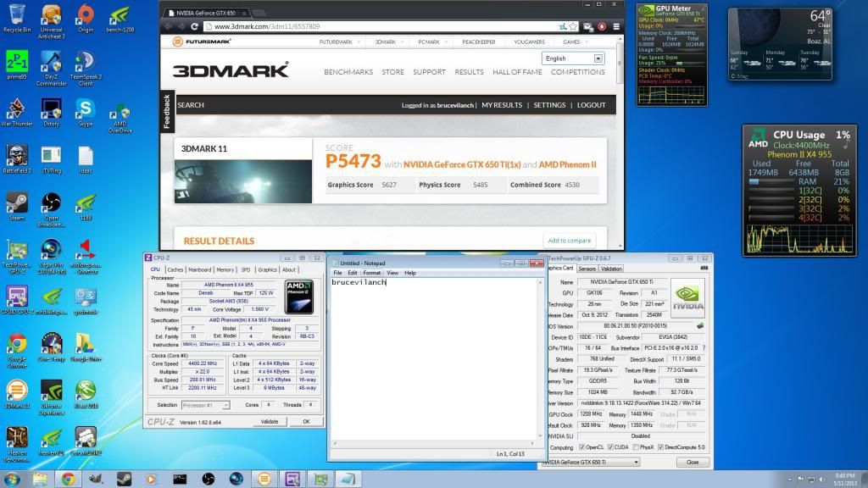The width and height of the screenshot is (868, 488).
Task: Launch Battlefield 3 desktop shortcut
Action: [17, 158]
